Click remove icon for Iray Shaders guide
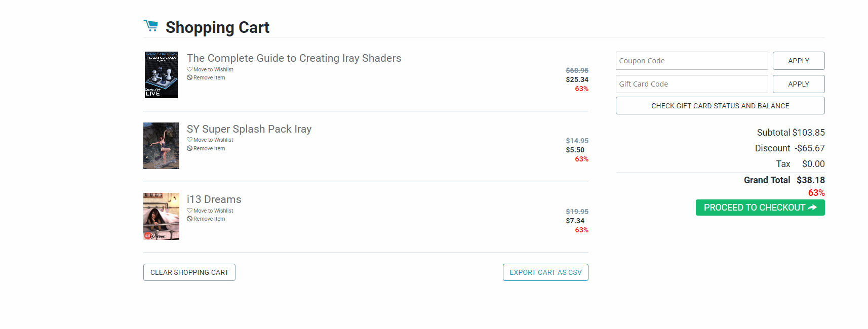Image resolution: width=868 pixels, height=329 pixels. click(189, 77)
